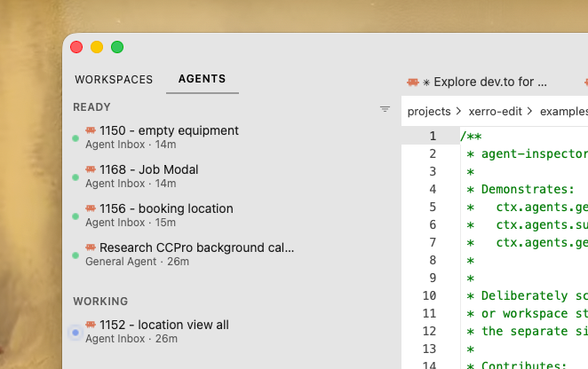
Task: Click 'General Agent · 26m' subtitle text
Action: coord(138,262)
